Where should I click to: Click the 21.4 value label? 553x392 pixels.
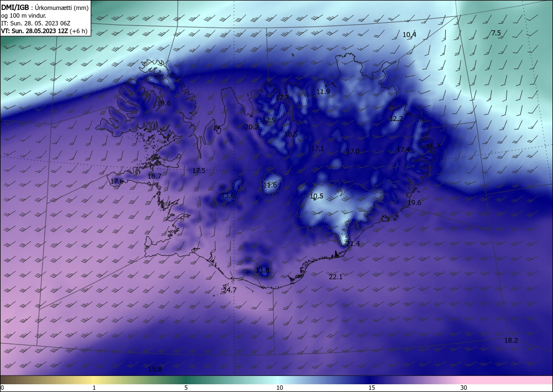tap(353, 244)
